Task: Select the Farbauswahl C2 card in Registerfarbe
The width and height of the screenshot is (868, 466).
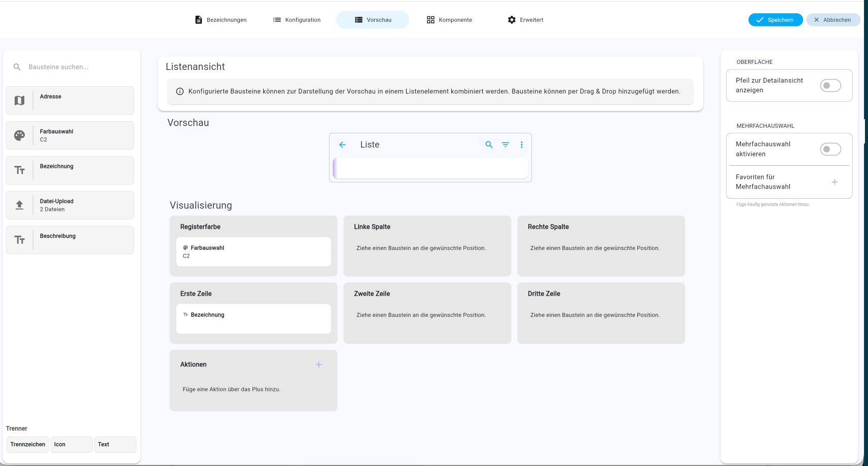Action: coord(254,252)
